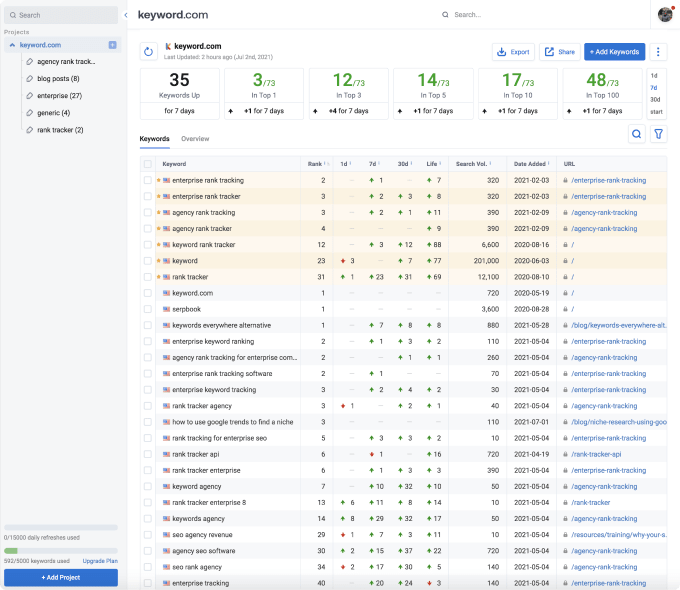The image size is (680, 590).
Task: Click the user profile avatar
Action: [x=665, y=14]
